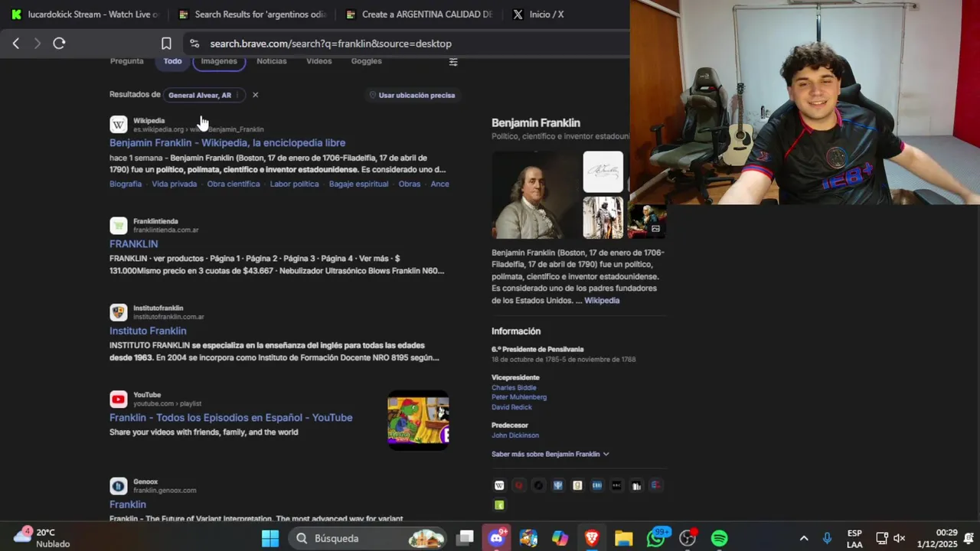This screenshot has width=980, height=551.
Task: Select the Pregunta search tab
Action: click(126, 61)
